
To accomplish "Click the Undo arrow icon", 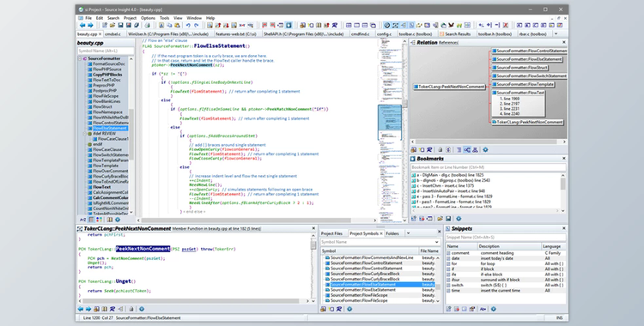I will click(188, 25).
